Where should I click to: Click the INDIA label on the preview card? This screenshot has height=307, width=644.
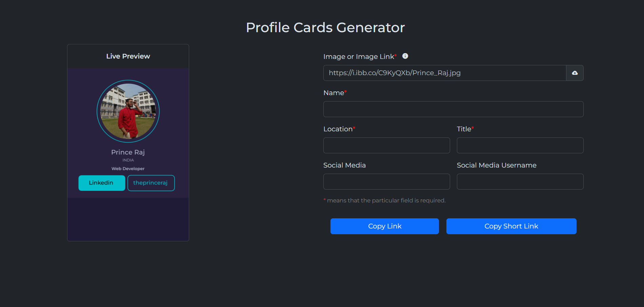[x=128, y=160]
